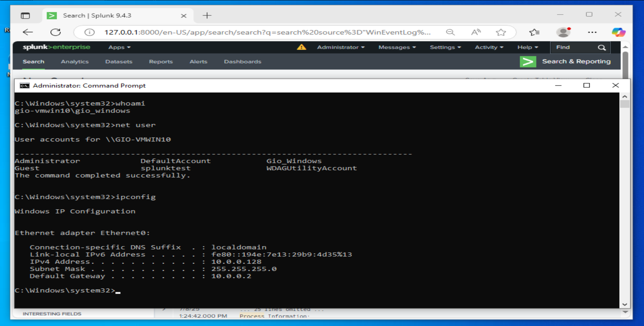
Task: Click the browser back arrow
Action: [x=28, y=32]
